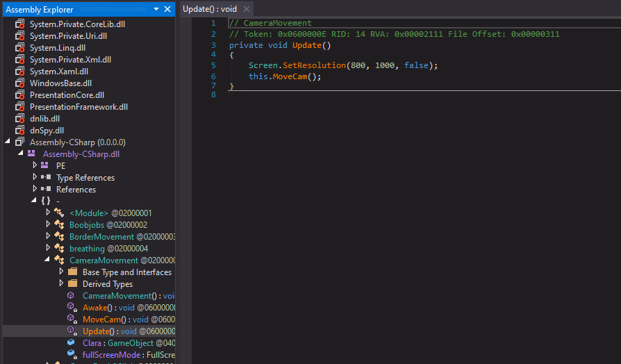Click the 'private void' keywords in code

pos(258,45)
